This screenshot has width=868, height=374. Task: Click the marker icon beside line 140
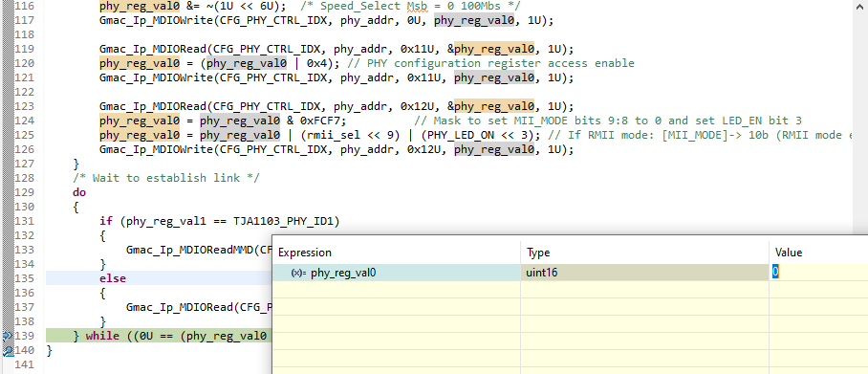click(8, 350)
